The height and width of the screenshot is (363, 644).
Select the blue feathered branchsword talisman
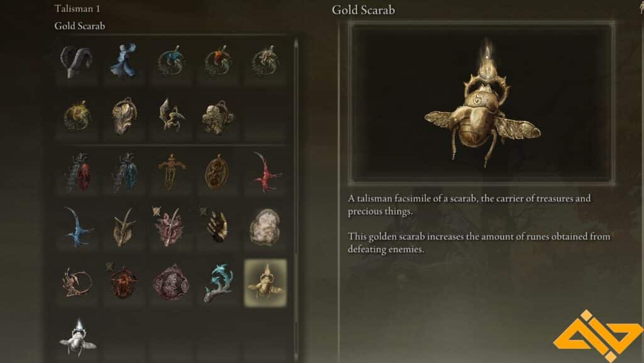[x=124, y=172]
